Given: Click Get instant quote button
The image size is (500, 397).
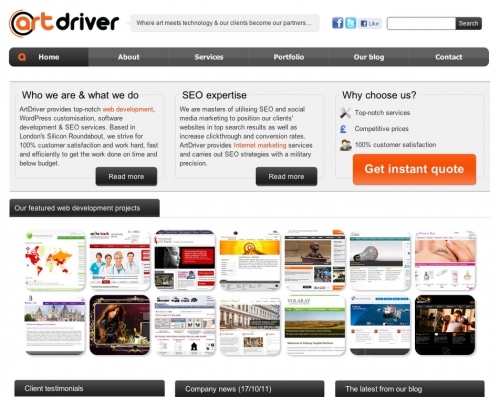Looking at the screenshot, I should (414, 169).
